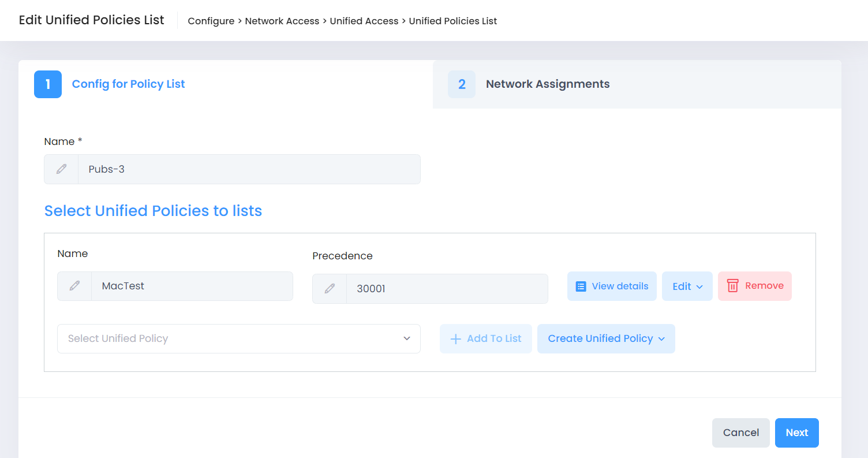Image resolution: width=868 pixels, height=458 pixels.
Task: Expand the Create Unified Policy dropdown
Action: [x=605, y=338]
